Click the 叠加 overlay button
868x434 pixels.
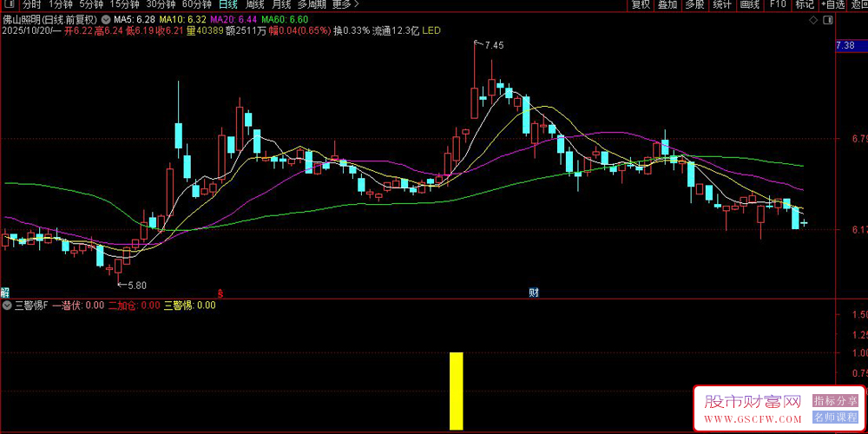point(667,4)
